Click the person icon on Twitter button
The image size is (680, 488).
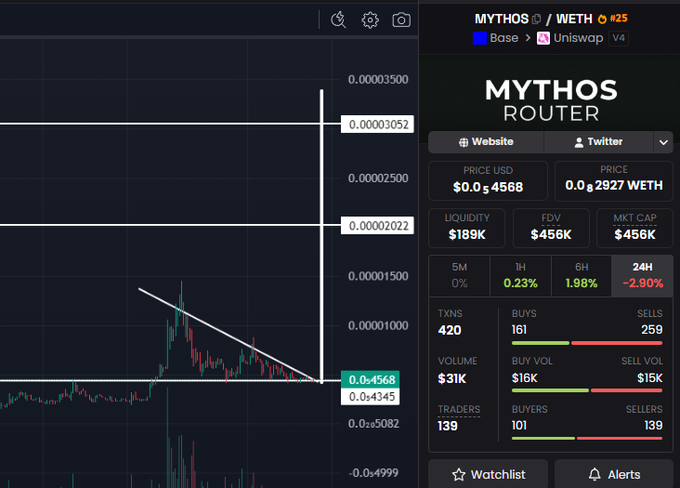coord(579,142)
